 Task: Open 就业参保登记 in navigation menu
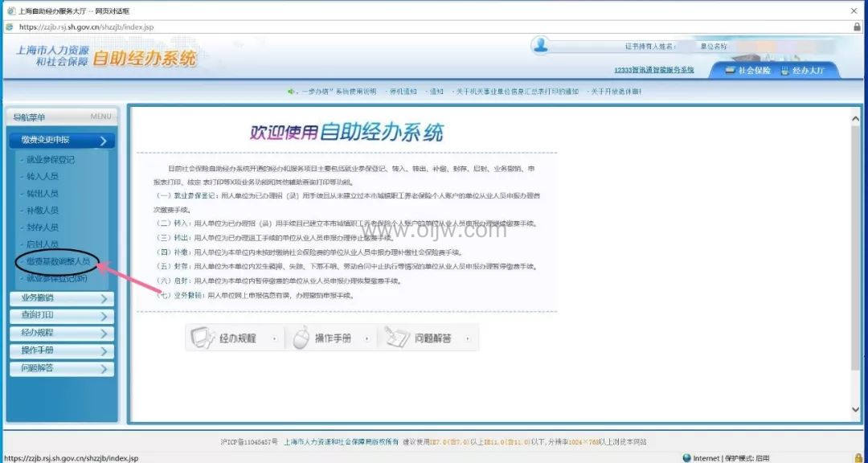50,160
